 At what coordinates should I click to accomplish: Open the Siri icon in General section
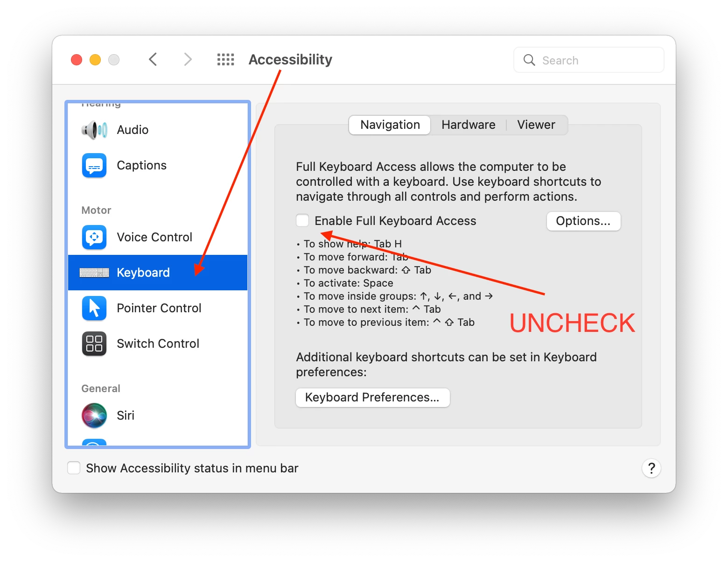tap(94, 415)
